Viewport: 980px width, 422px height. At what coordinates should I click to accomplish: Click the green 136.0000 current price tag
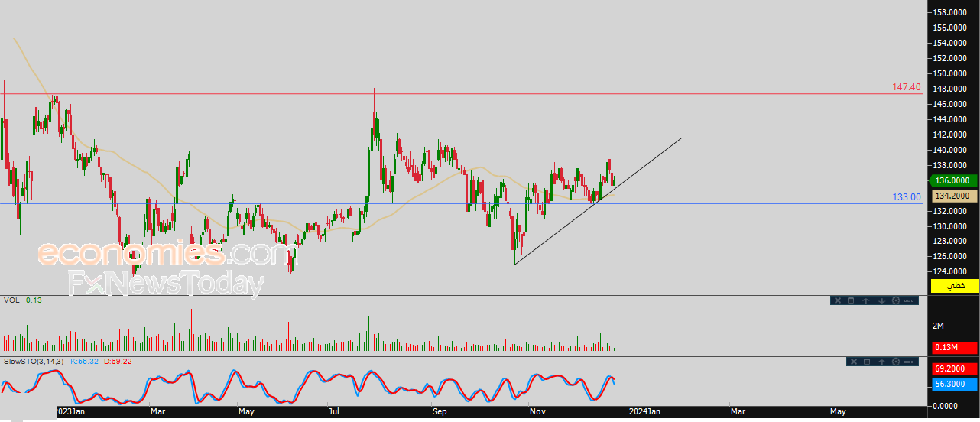pyautogui.click(x=955, y=181)
